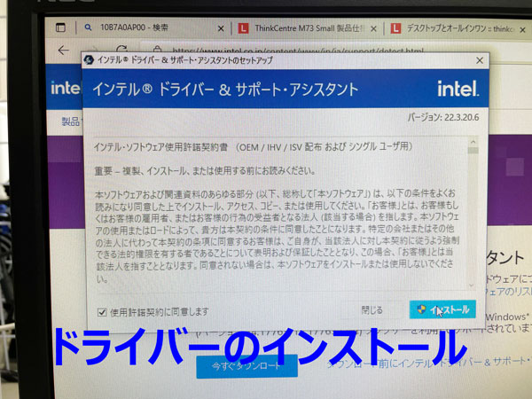
Task: Click the license scrollbar up arrow
Action: 473,142
